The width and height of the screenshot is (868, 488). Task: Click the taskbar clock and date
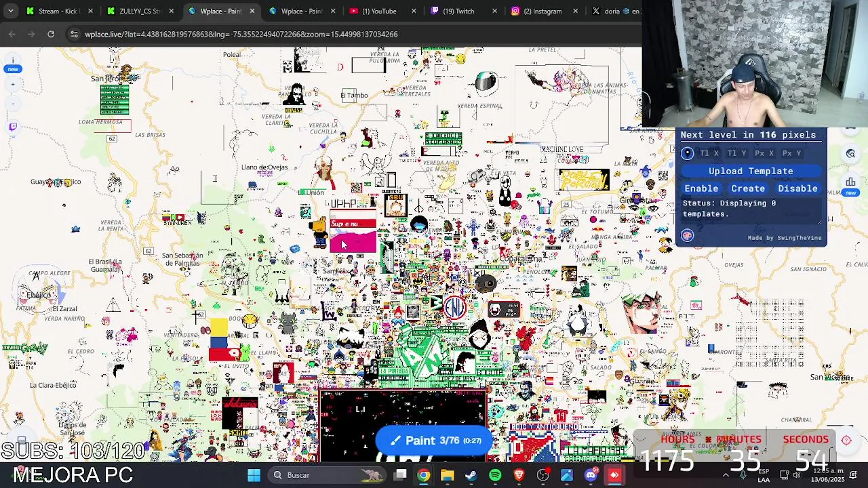[828, 475]
